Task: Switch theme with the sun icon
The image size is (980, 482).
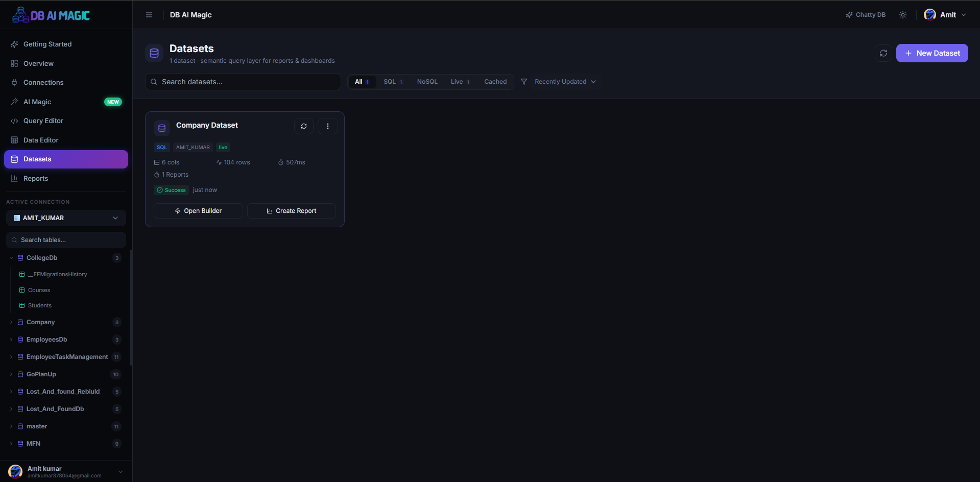Action: point(903,15)
